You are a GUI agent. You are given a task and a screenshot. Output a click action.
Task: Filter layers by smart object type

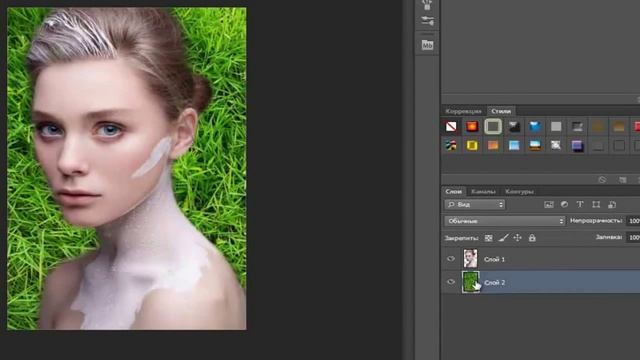pos(612,204)
